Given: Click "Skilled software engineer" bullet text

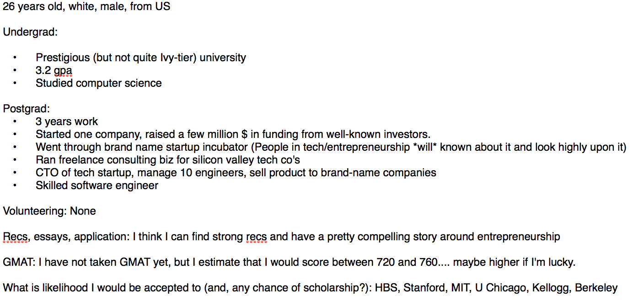Looking at the screenshot, I should pos(97,185).
